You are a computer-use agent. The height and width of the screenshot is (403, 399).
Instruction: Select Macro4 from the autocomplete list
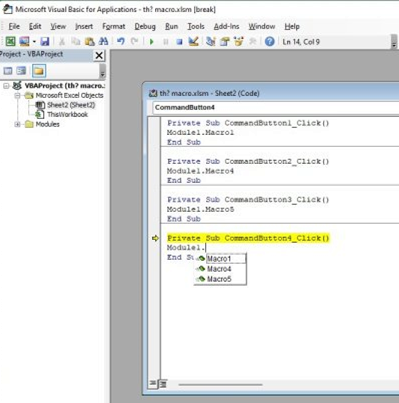pos(220,269)
